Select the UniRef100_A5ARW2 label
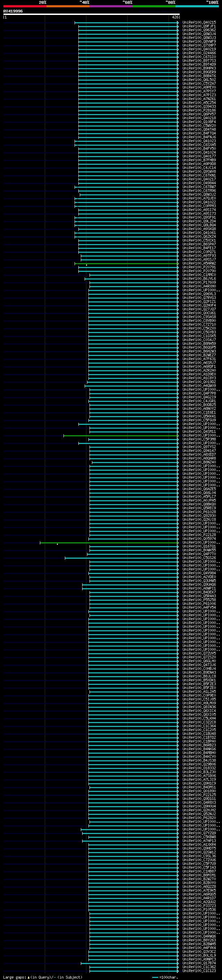This screenshot has width=222, height=980. pos(199,263)
